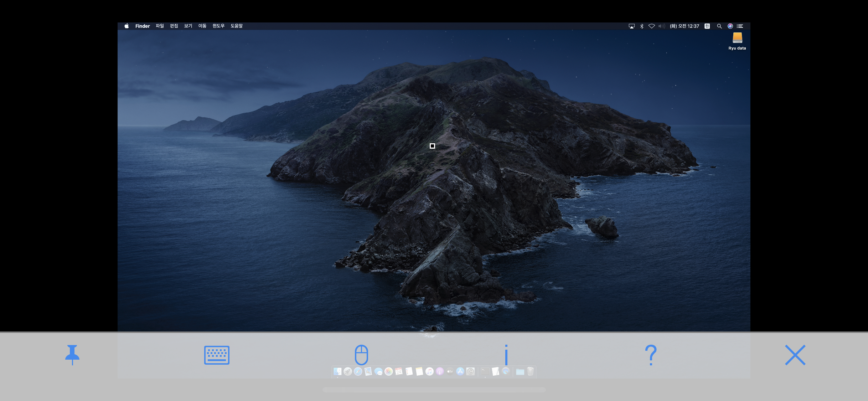The width and height of the screenshot is (868, 401).
Task: Open the Bluetooth status menu
Action: pos(642,26)
